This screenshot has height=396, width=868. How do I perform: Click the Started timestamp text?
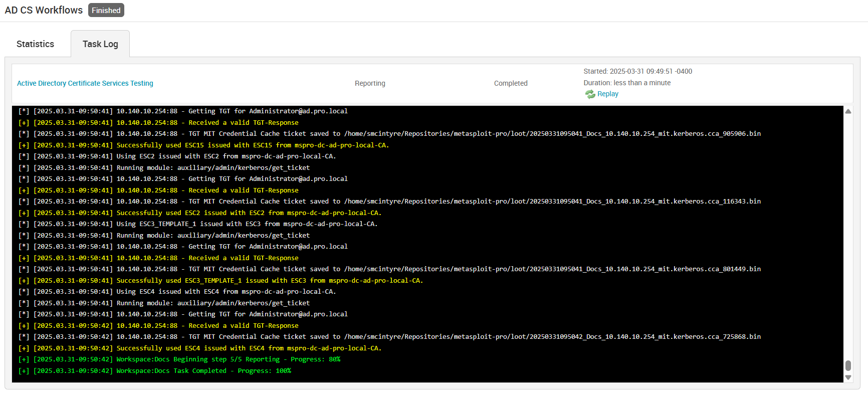pyautogui.click(x=637, y=71)
